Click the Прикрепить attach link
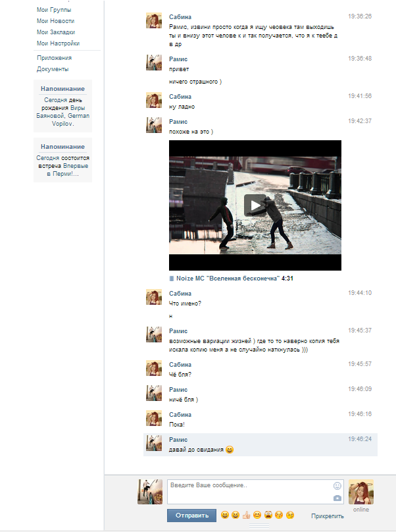The width and height of the screenshot is (396, 532). click(x=327, y=516)
